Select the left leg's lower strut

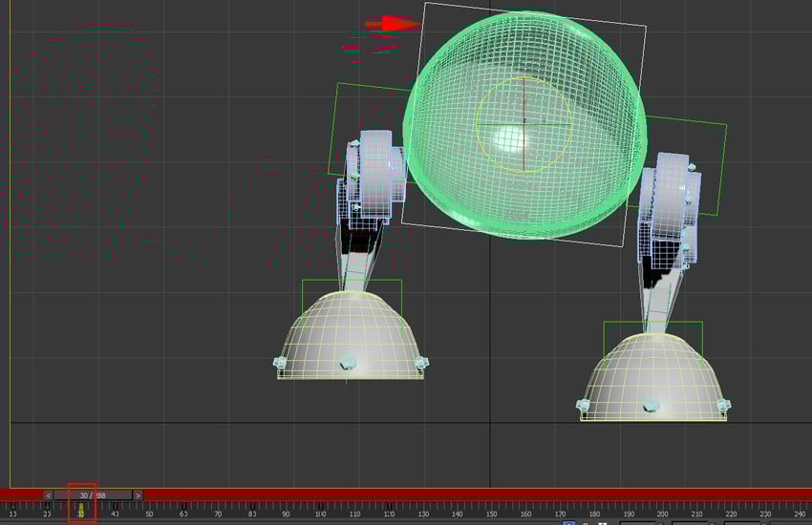[356, 267]
